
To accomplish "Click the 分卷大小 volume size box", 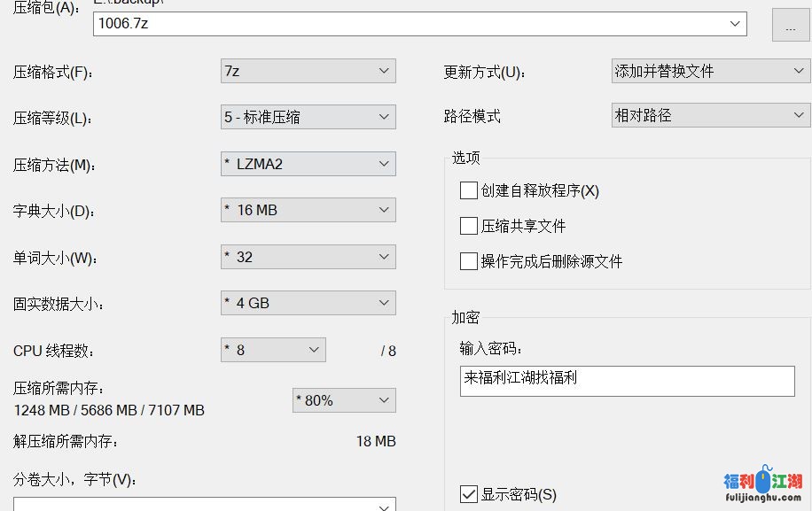I will click(195, 505).
